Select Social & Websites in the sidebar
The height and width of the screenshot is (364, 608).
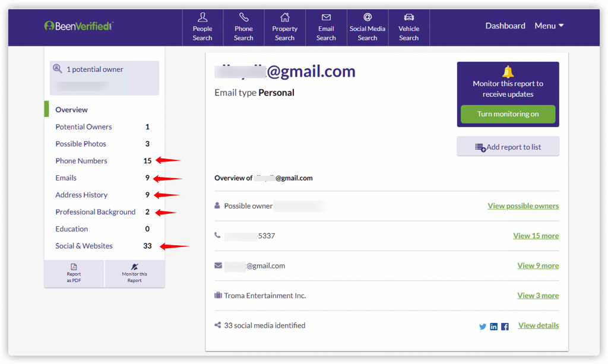(84, 246)
